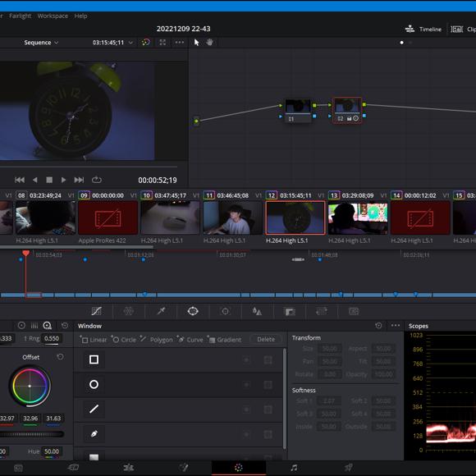476x476 pixels.
Task: Open the Sequence dropdown
Action: click(41, 43)
